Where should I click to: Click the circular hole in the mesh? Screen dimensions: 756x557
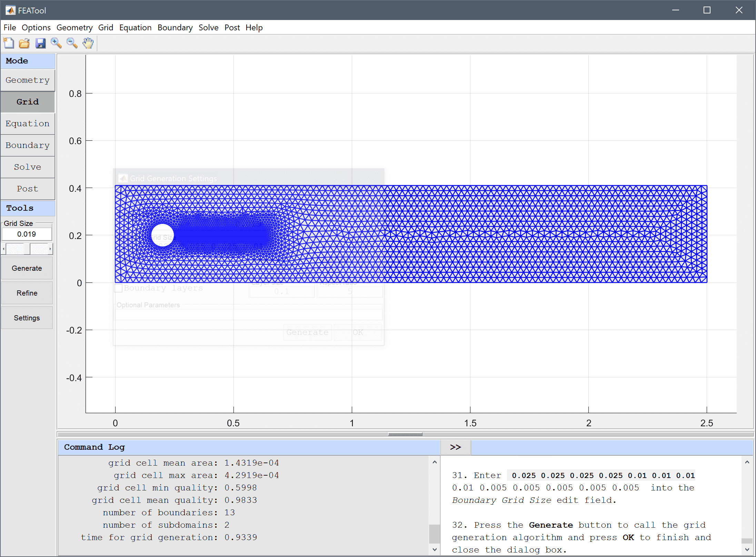click(x=162, y=235)
